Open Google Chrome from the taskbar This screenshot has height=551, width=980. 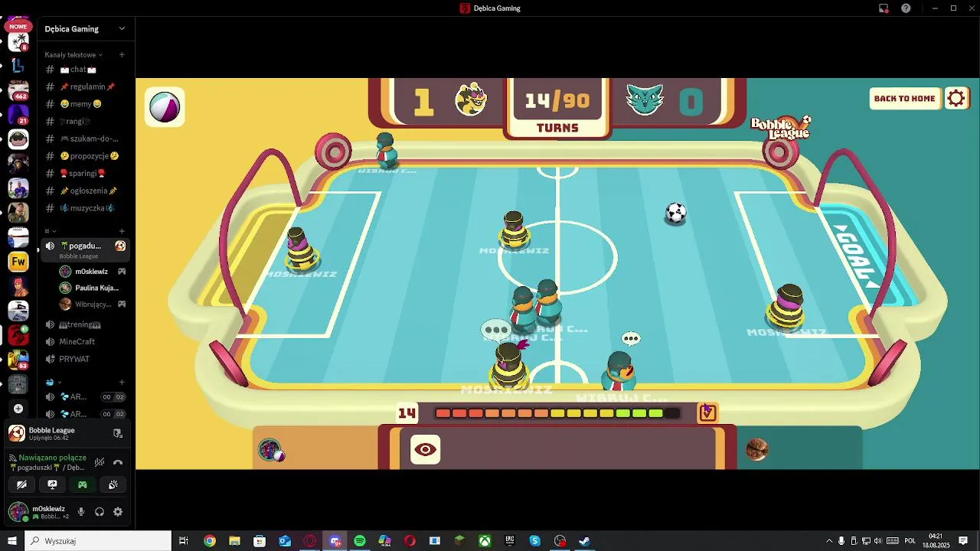[x=210, y=541]
